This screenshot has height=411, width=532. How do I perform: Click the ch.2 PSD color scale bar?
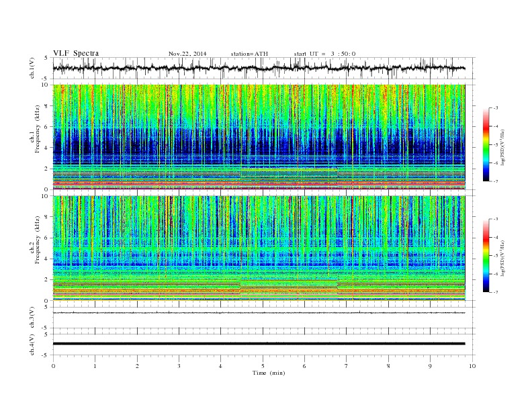(x=486, y=256)
